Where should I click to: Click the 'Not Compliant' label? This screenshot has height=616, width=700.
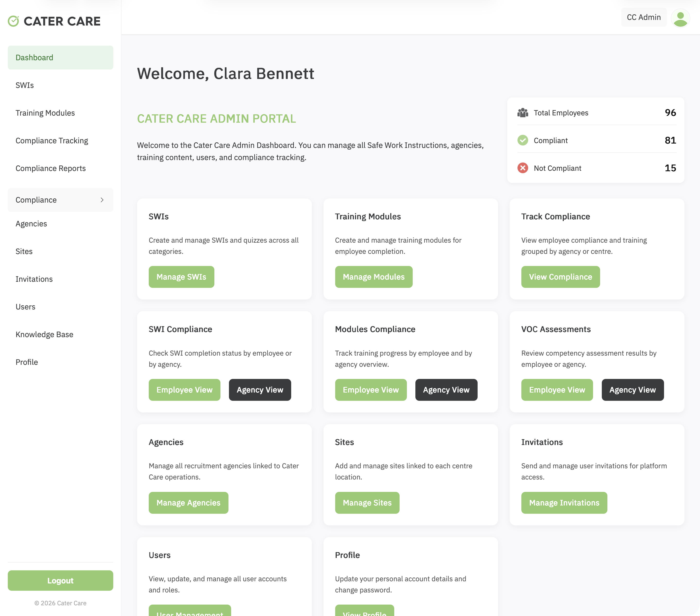558,168
